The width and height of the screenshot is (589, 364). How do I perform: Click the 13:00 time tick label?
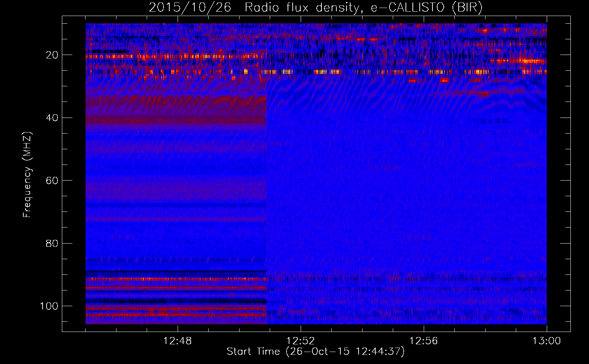[546, 341]
